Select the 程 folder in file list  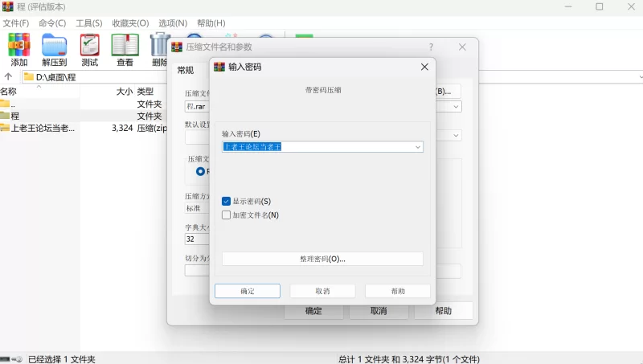[14, 116]
